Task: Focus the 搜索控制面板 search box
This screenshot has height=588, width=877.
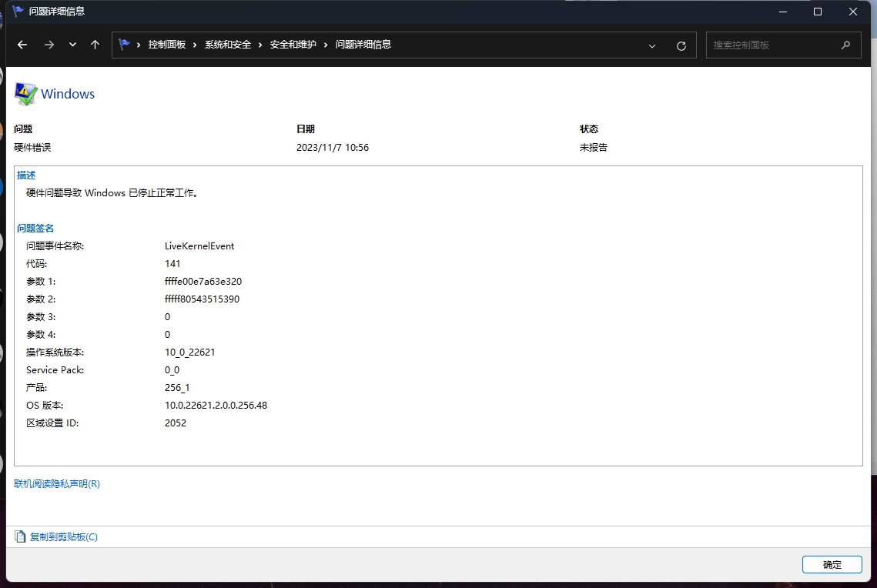Action: [x=783, y=45]
